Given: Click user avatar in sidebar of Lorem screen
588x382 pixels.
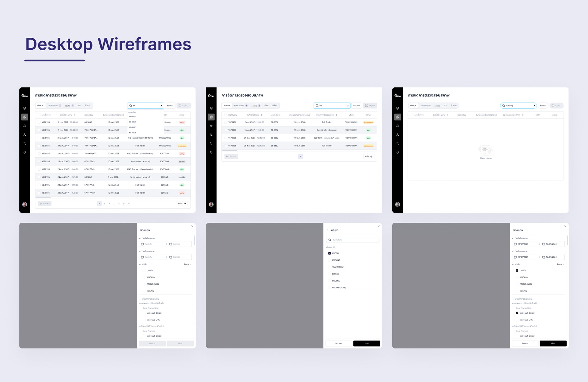Looking at the screenshot, I should coord(398,204).
